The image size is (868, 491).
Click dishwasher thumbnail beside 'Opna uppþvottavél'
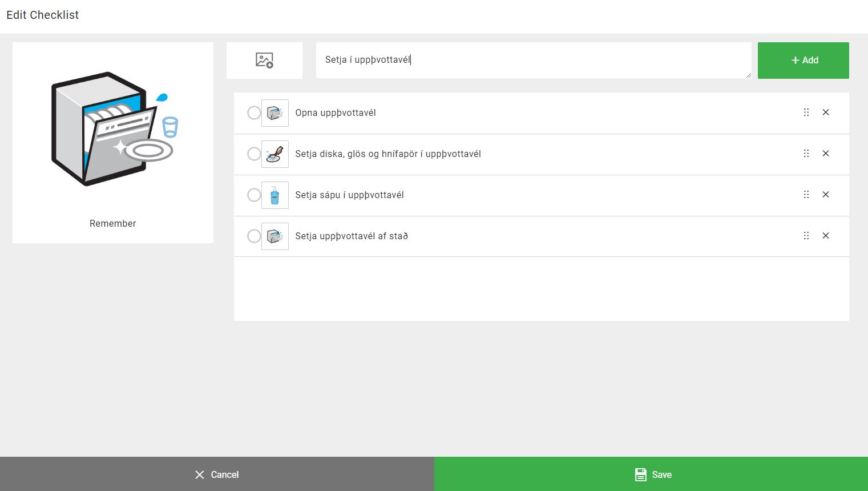pyautogui.click(x=274, y=113)
